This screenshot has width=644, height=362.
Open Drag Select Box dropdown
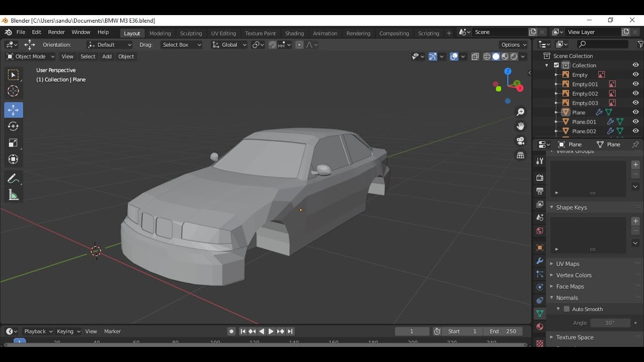pos(181,45)
